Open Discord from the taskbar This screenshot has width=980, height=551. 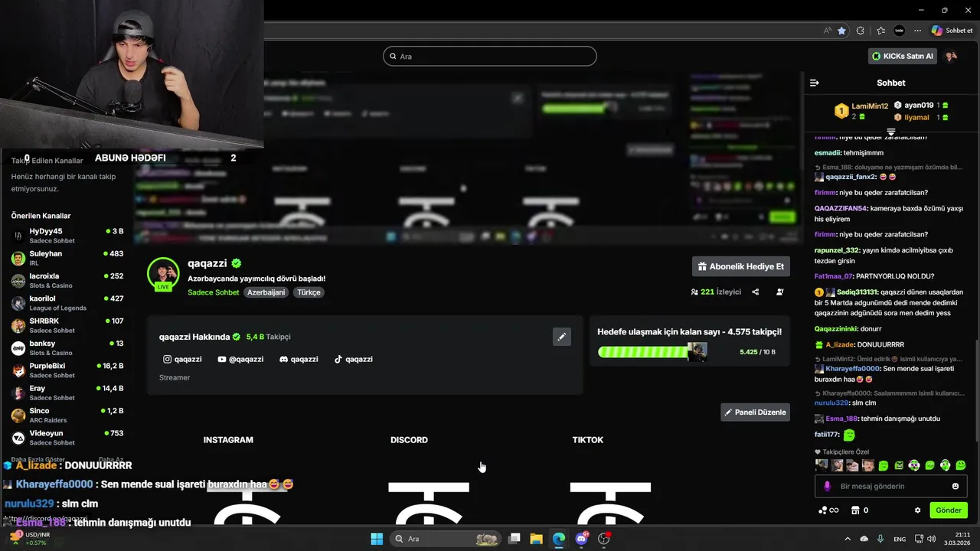coord(581,539)
